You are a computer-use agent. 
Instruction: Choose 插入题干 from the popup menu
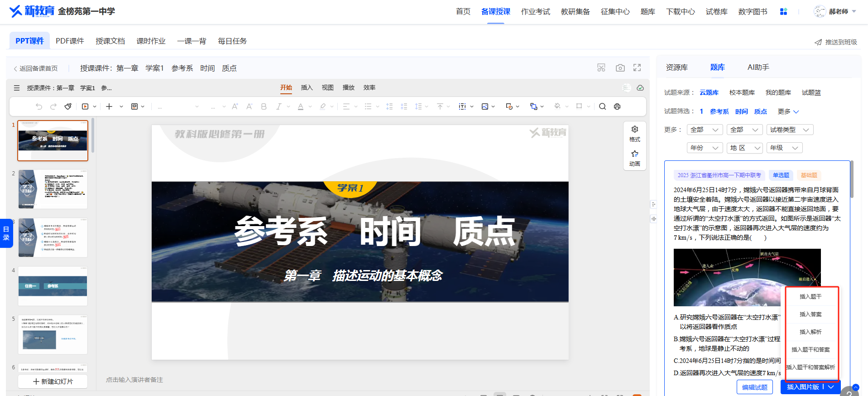(810, 296)
